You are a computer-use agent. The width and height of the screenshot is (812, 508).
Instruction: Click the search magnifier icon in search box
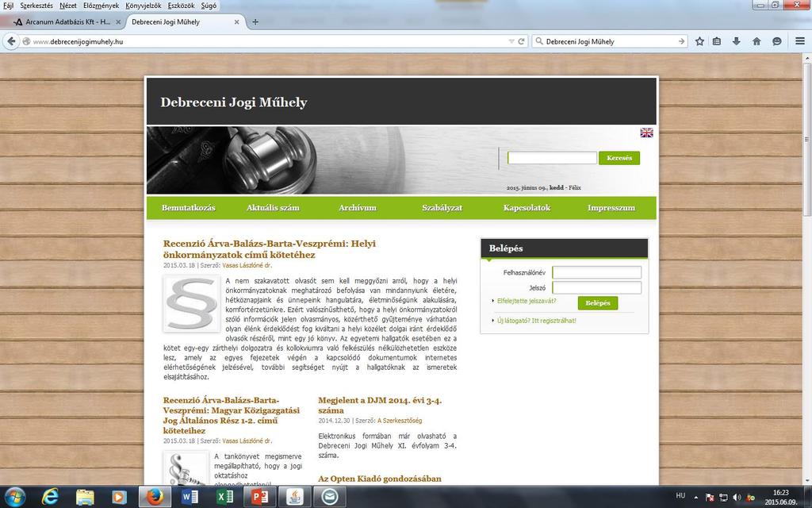pyautogui.click(x=539, y=41)
